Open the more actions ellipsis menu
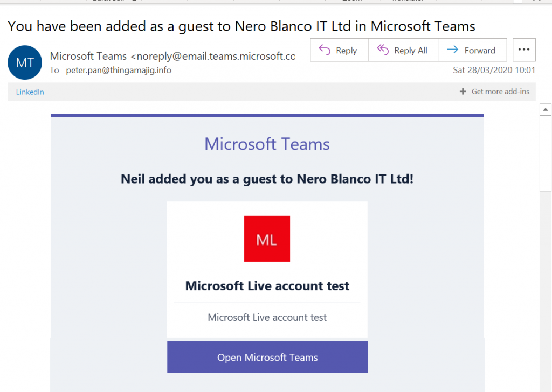The image size is (552, 392). (524, 50)
